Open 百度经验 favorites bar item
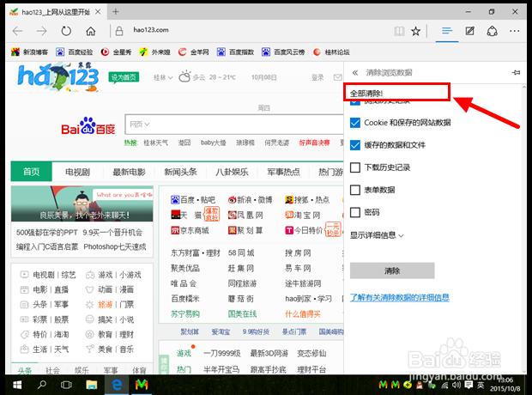Screen dimensions: 532x395 coord(75,52)
